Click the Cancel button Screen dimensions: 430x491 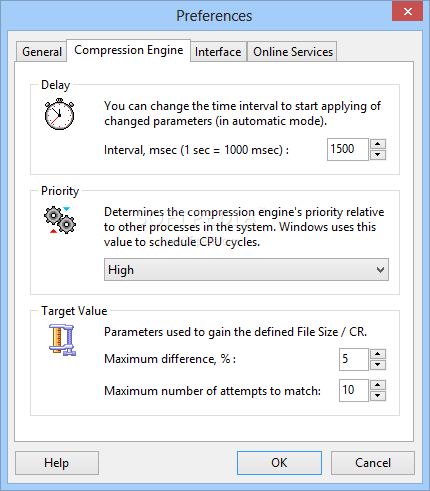[x=373, y=463]
